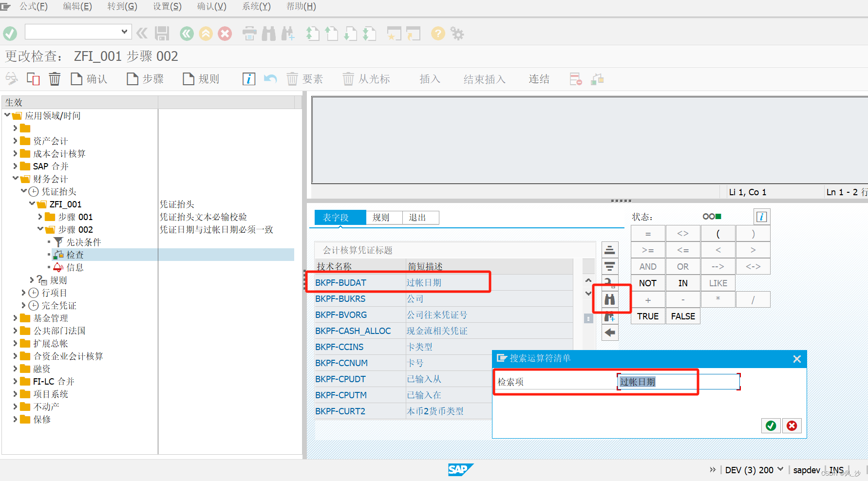Screen dimensions: 868x481
Task: Click the Undo arrow icon
Action: (270, 79)
